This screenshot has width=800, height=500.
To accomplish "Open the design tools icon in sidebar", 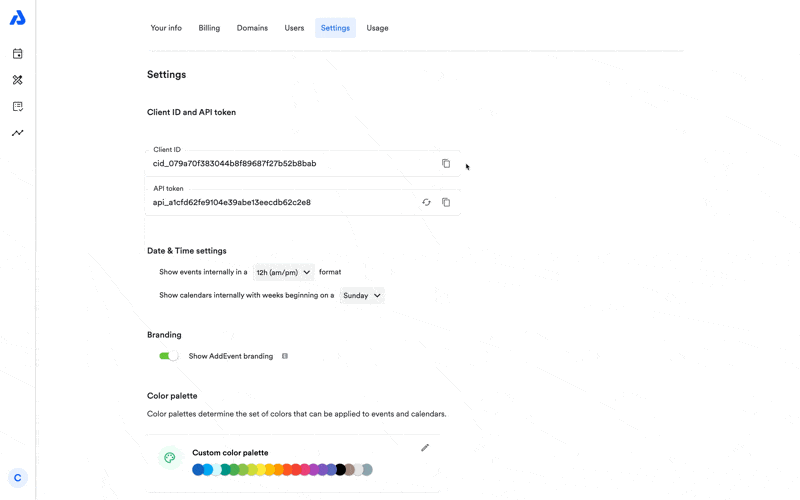I will [x=17, y=80].
